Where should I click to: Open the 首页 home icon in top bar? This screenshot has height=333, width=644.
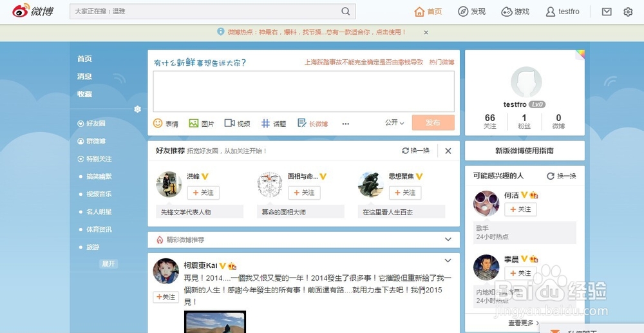pos(419,12)
